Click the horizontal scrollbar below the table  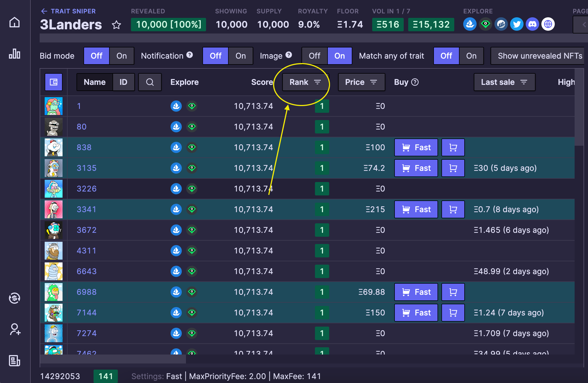[113, 359]
